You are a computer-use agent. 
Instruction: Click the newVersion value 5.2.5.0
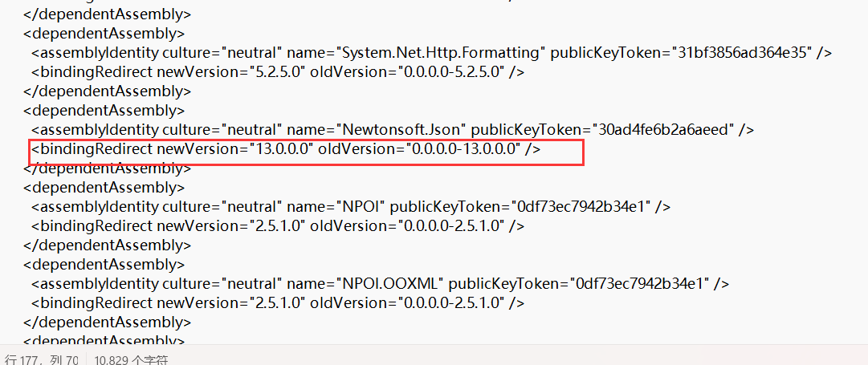[278, 72]
